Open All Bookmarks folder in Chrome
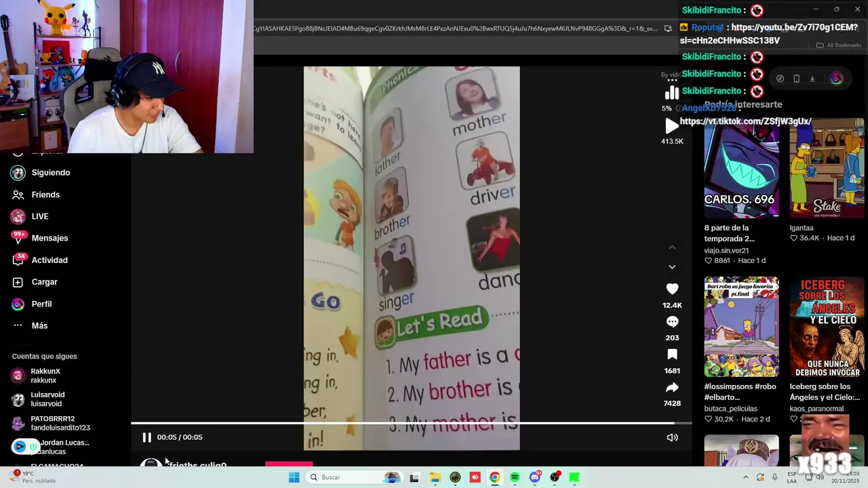This screenshot has height=488, width=868. click(x=839, y=45)
